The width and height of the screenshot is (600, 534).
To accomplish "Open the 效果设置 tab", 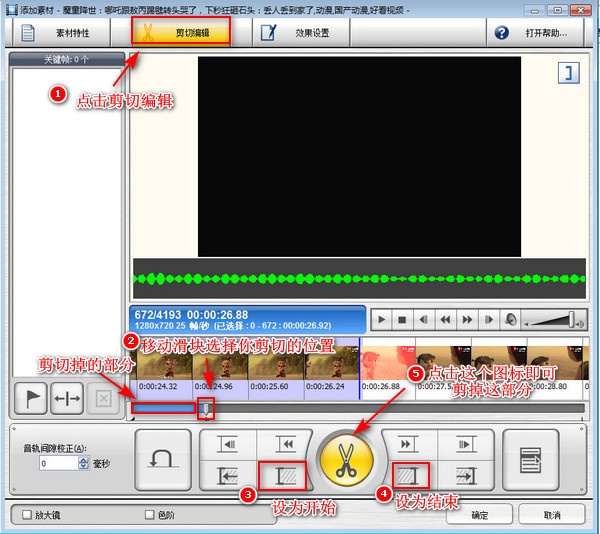I will tap(301, 33).
